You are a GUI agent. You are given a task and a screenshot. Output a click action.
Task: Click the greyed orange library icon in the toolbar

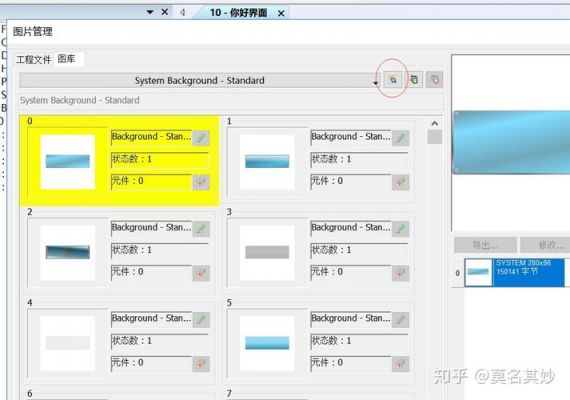[x=434, y=80]
